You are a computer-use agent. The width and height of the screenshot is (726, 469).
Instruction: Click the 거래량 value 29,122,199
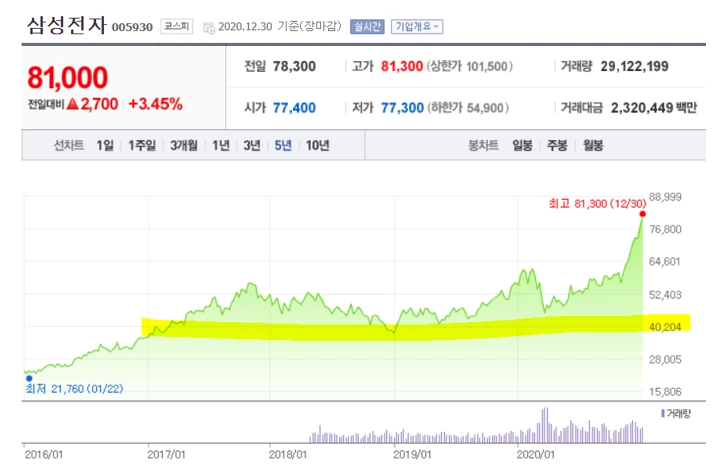(634, 66)
